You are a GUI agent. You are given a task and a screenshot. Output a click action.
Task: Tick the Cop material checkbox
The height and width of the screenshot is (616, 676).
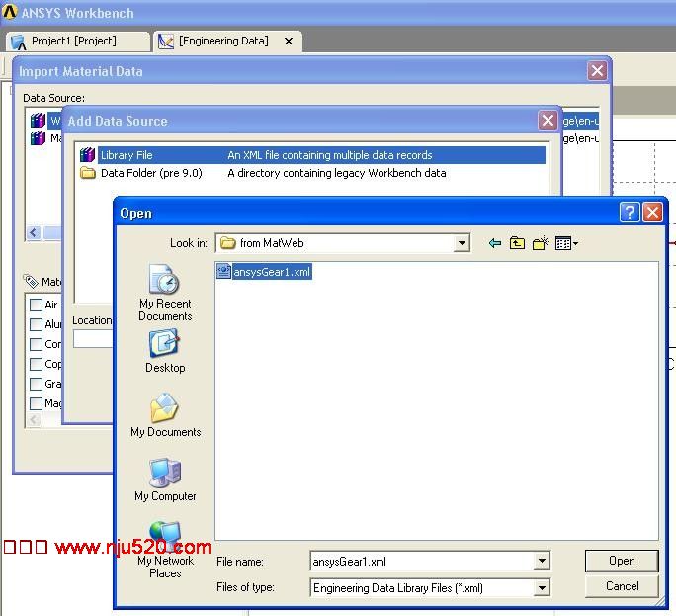36,364
